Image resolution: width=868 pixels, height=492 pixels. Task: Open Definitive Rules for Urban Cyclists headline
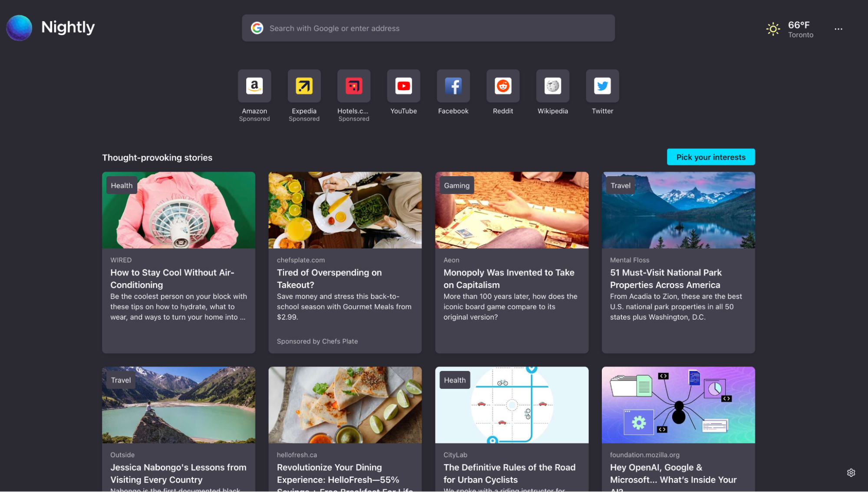pyautogui.click(x=509, y=473)
